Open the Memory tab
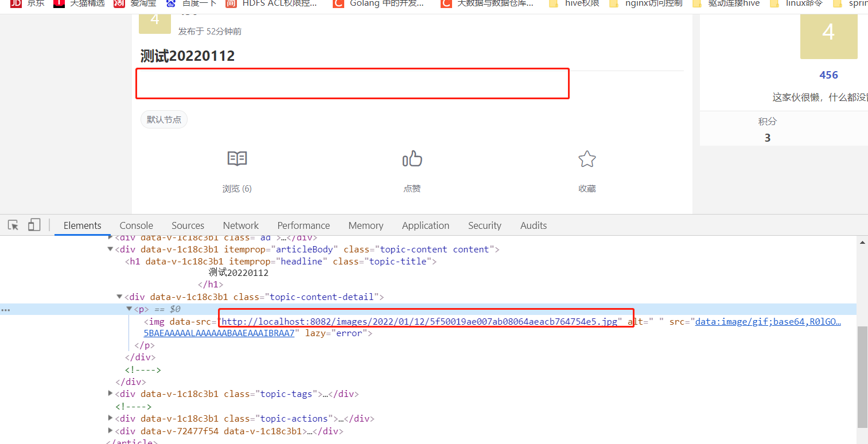This screenshot has width=868, height=444. tap(366, 225)
